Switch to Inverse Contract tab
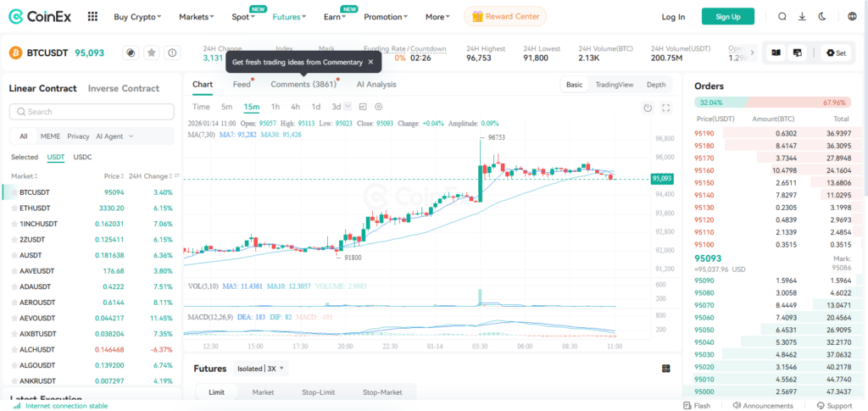The width and height of the screenshot is (868, 411). click(124, 88)
